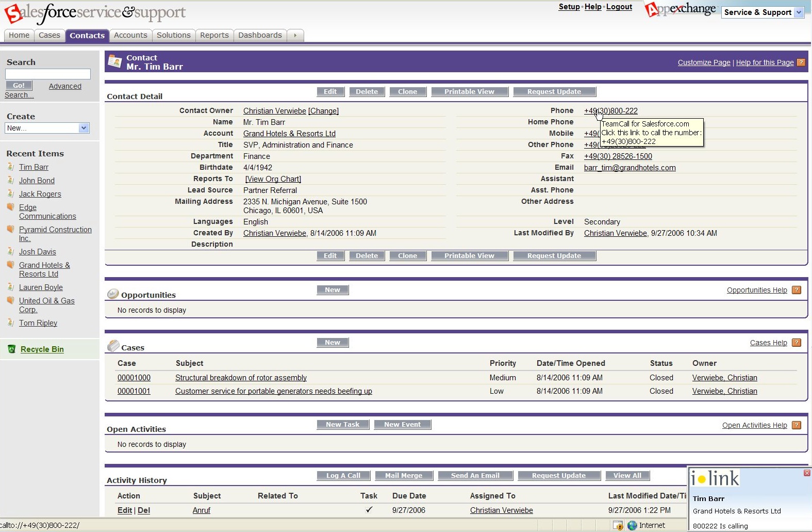Open Grand Hotels & Resorts Ltd account link
The height and width of the screenshot is (532, 812).
tap(289, 134)
